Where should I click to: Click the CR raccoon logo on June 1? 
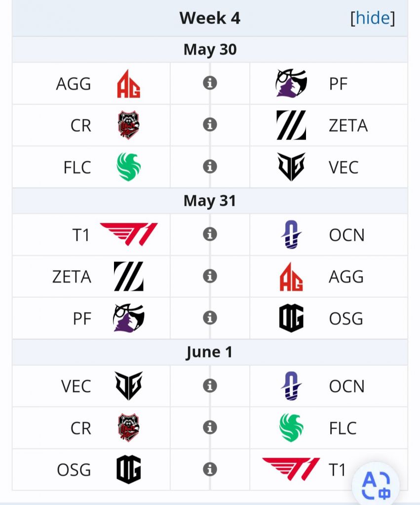pyautogui.click(x=129, y=428)
